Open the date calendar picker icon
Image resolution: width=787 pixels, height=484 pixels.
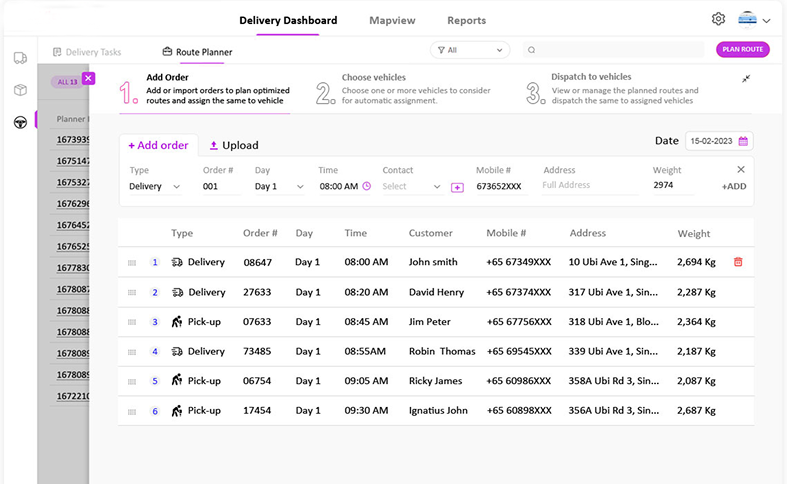pos(743,141)
